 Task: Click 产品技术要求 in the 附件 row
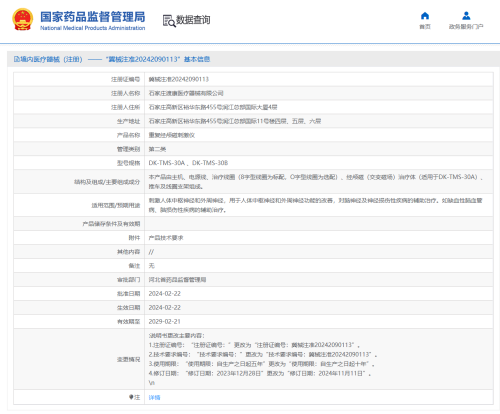pyautogui.click(x=166, y=238)
